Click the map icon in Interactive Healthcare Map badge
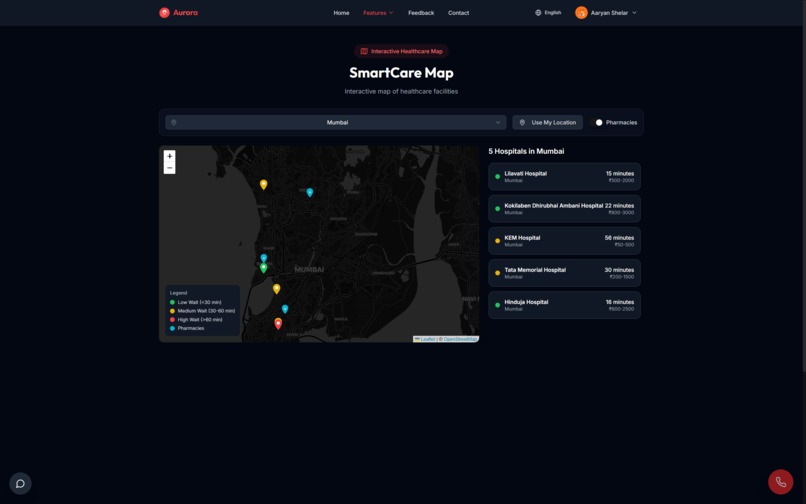 point(364,51)
